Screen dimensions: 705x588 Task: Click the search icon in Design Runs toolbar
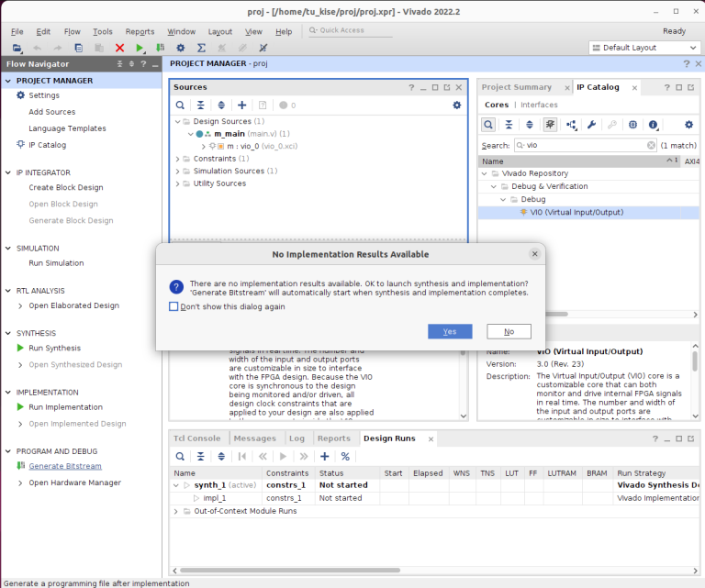[x=180, y=456]
